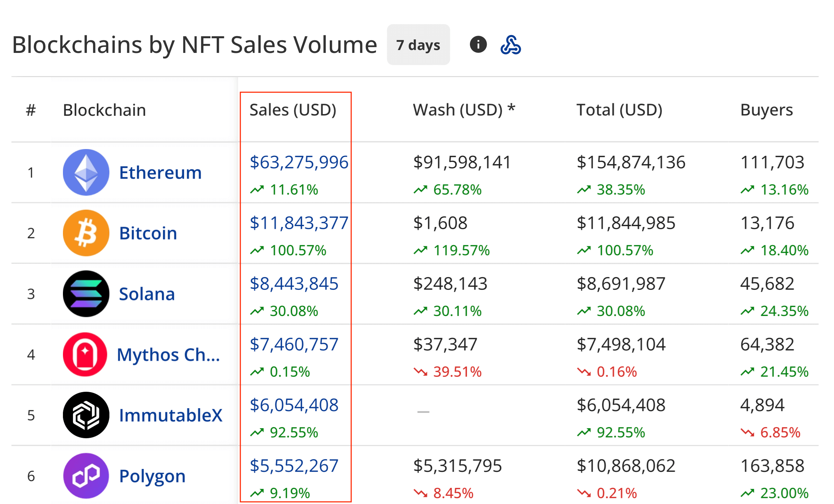The image size is (834, 504).
Task: Open the Solana blockchain link
Action: click(147, 294)
